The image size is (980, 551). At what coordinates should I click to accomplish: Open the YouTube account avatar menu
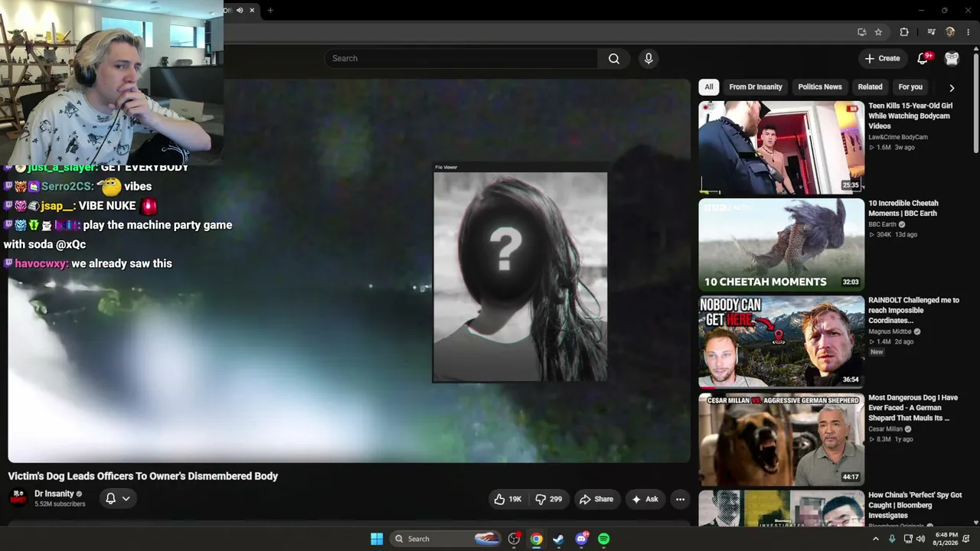[952, 59]
